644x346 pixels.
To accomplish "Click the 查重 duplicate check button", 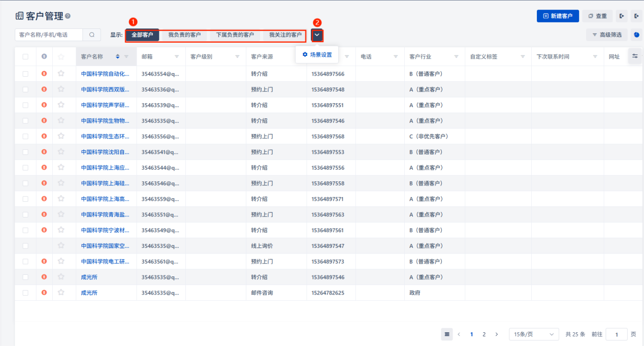I will 597,16.
